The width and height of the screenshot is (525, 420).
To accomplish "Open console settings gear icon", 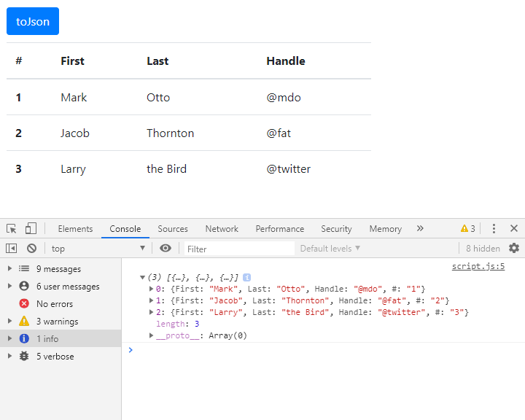I will point(514,248).
